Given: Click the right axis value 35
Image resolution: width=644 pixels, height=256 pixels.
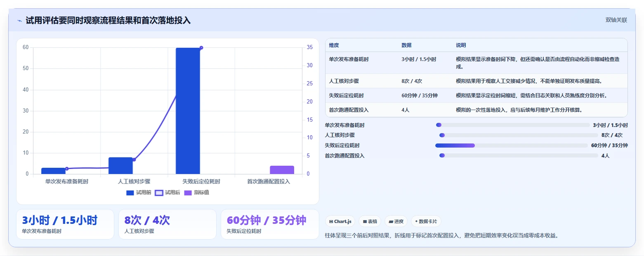Looking at the screenshot, I should (x=310, y=47).
